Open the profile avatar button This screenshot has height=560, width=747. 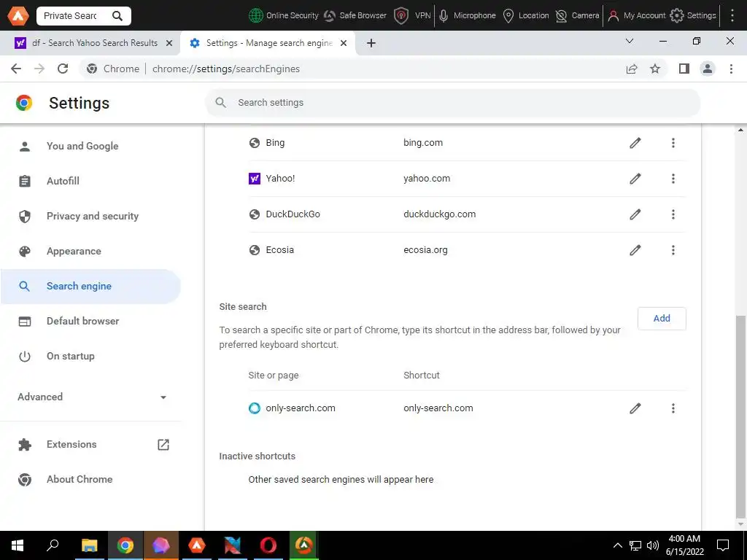(708, 69)
